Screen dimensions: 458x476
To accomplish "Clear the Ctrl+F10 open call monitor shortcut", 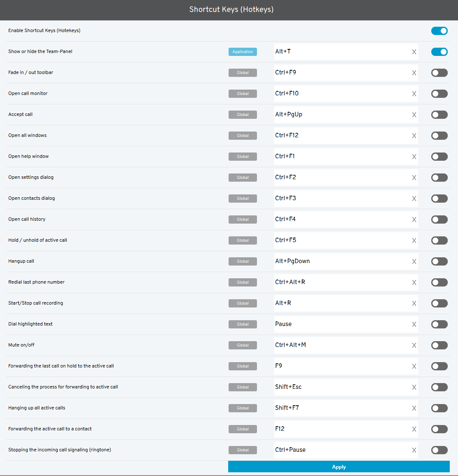I will coord(414,94).
